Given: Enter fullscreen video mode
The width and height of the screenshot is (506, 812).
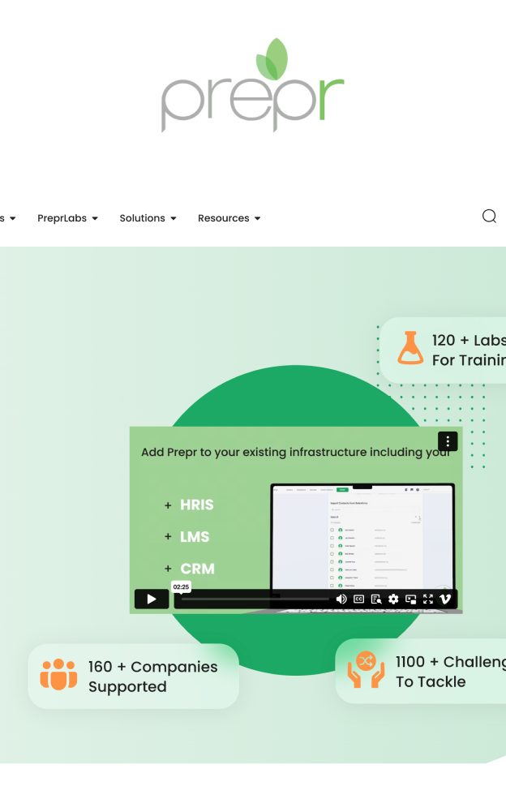Looking at the screenshot, I should coord(428,599).
